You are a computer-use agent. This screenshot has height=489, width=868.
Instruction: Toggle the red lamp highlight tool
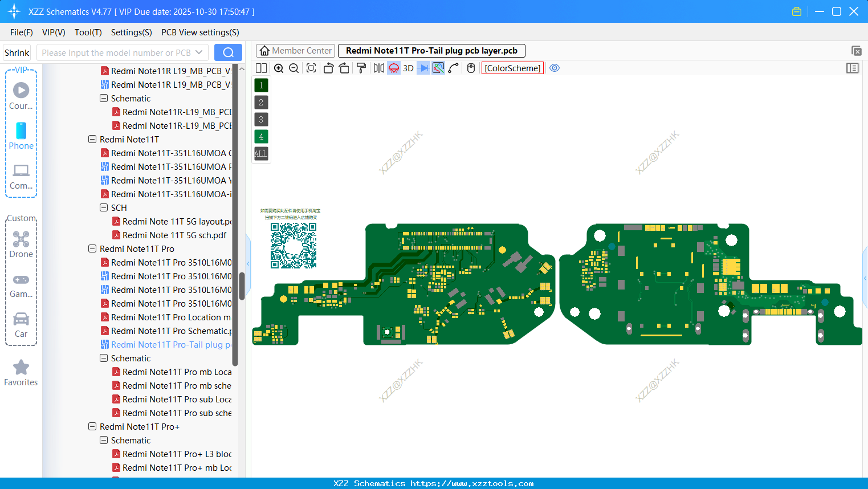393,68
